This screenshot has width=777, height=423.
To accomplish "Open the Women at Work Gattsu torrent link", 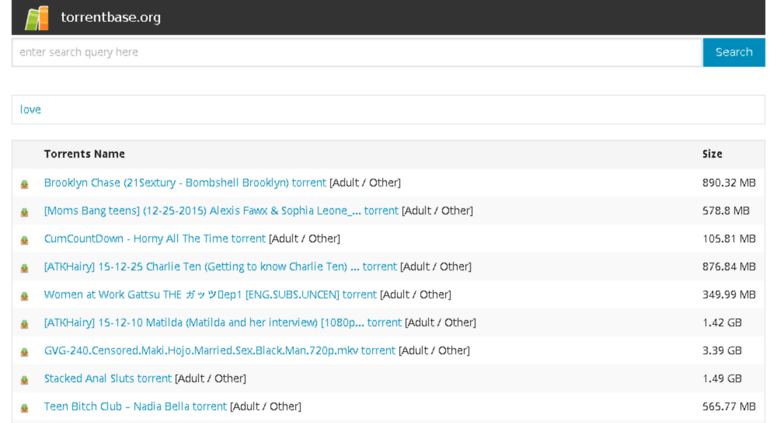I will pos(210,295).
